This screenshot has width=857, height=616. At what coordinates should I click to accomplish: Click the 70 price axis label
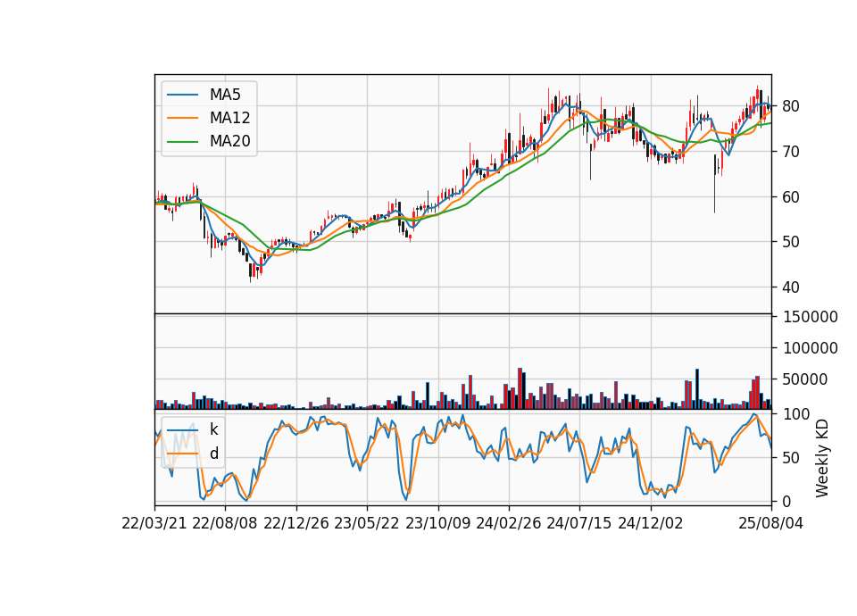click(x=791, y=152)
